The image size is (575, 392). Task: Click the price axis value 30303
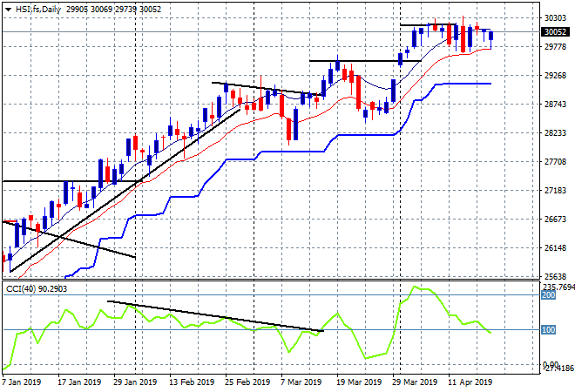pos(555,18)
